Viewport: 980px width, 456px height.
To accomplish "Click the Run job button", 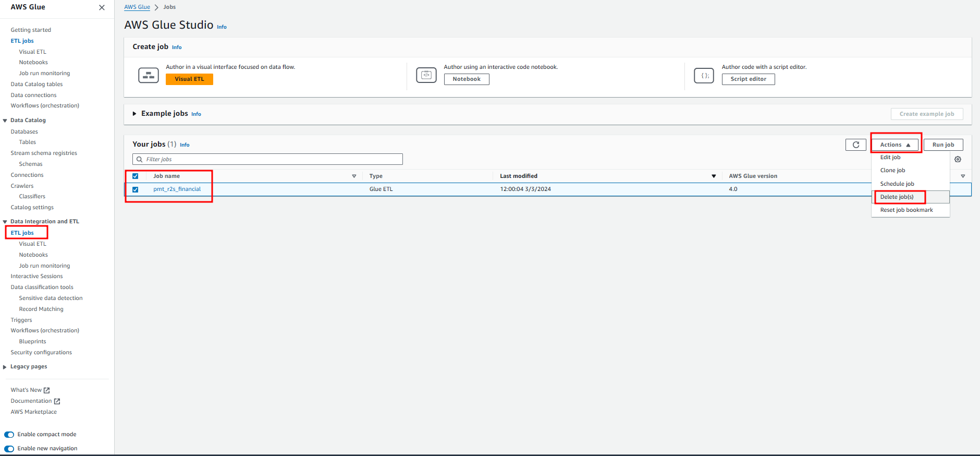I will 943,145.
